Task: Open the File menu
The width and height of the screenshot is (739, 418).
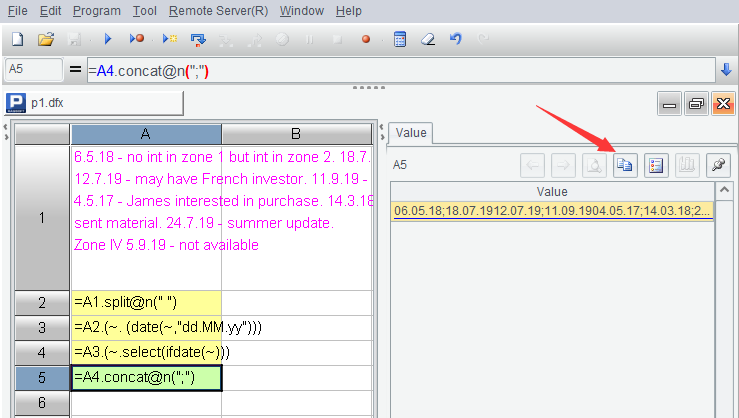Action: (18, 11)
